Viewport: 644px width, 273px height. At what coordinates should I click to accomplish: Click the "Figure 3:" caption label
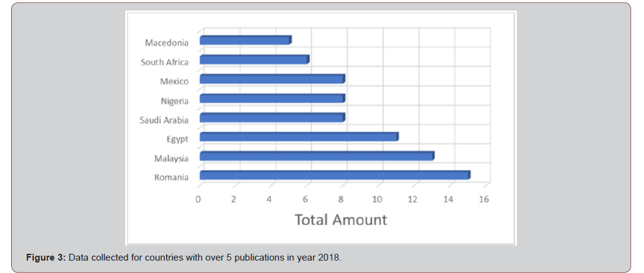coord(46,257)
